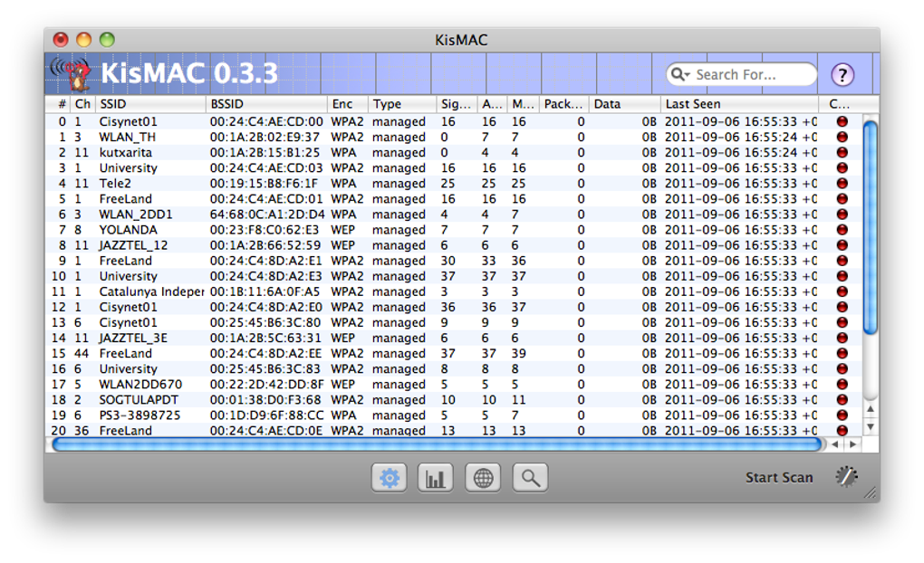Select the SOGTULAPDT network SSID

(139, 400)
